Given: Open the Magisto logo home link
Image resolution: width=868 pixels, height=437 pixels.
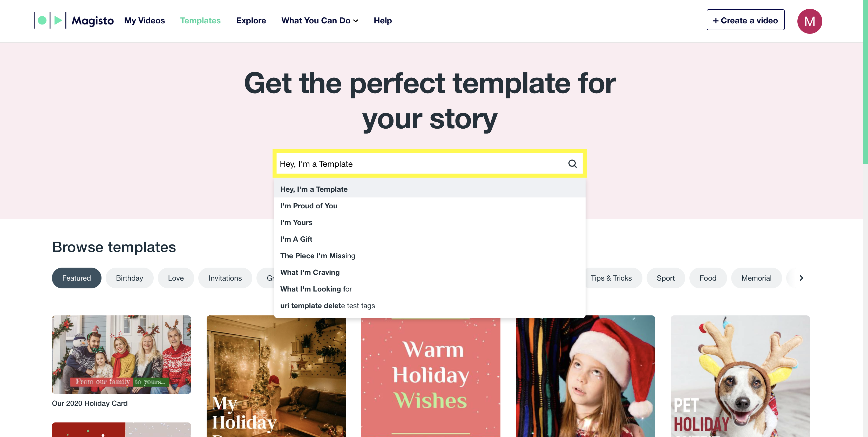Looking at the screenshot, I should [x=74, y=21].
